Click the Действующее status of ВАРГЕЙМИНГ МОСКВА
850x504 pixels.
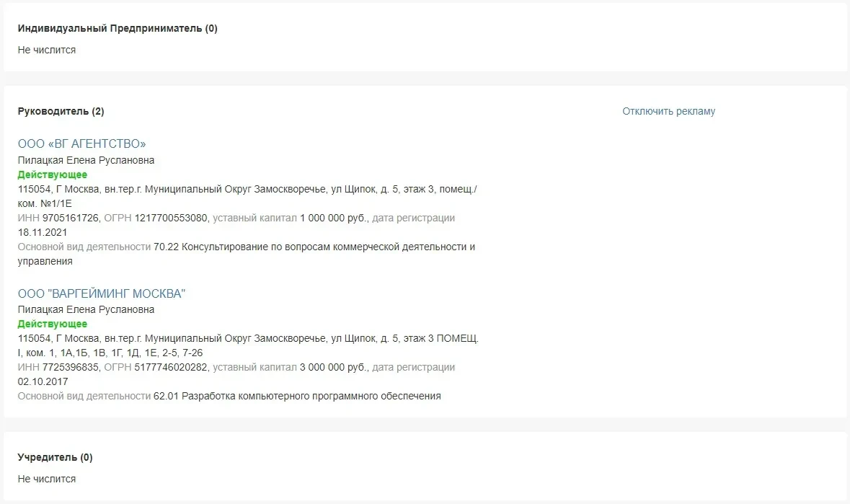(53, 324)
